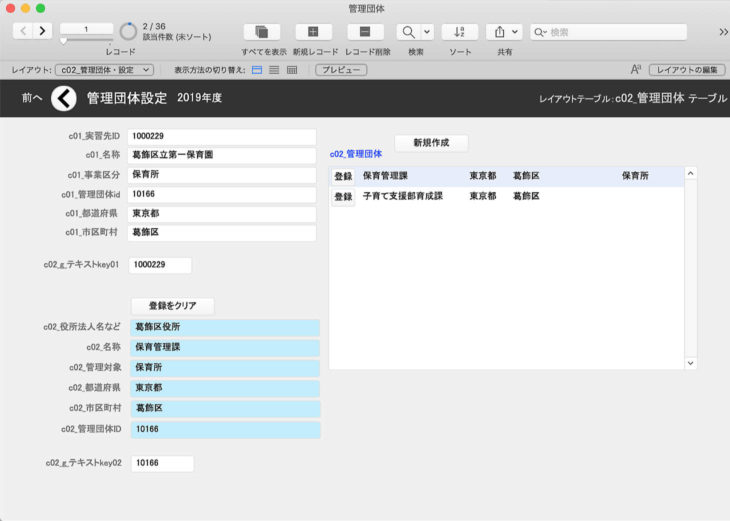The height and width of the screenshot is (521, 730).
Task: Click the Sort icon in toolbar
Action: click(459, 32)
